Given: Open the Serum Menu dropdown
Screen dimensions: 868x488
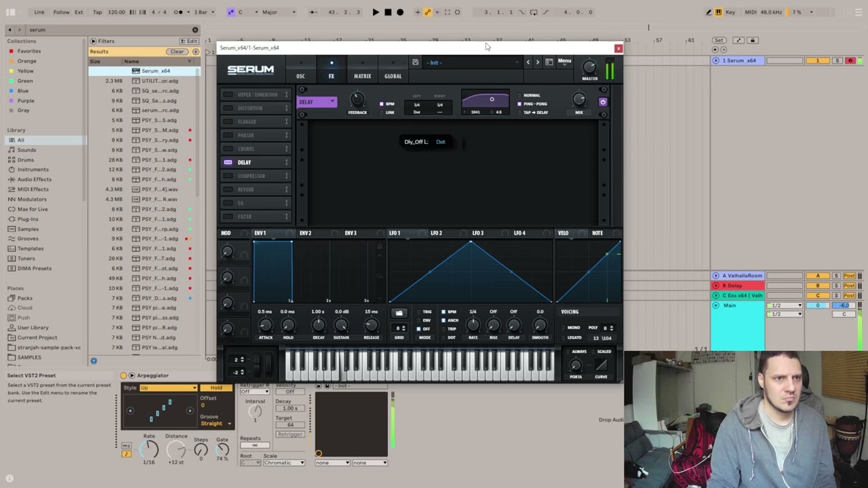Looking at the screenshot, I should pos(564,62).
